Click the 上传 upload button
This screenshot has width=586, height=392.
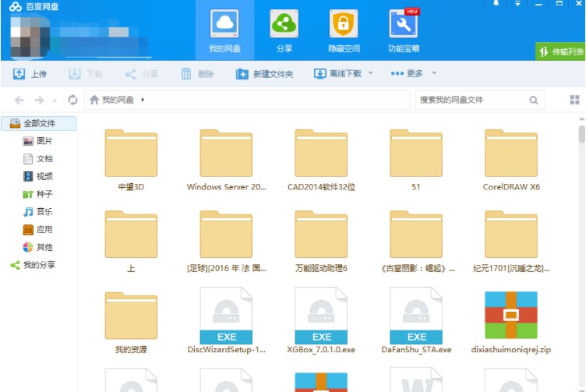(30, 74)
